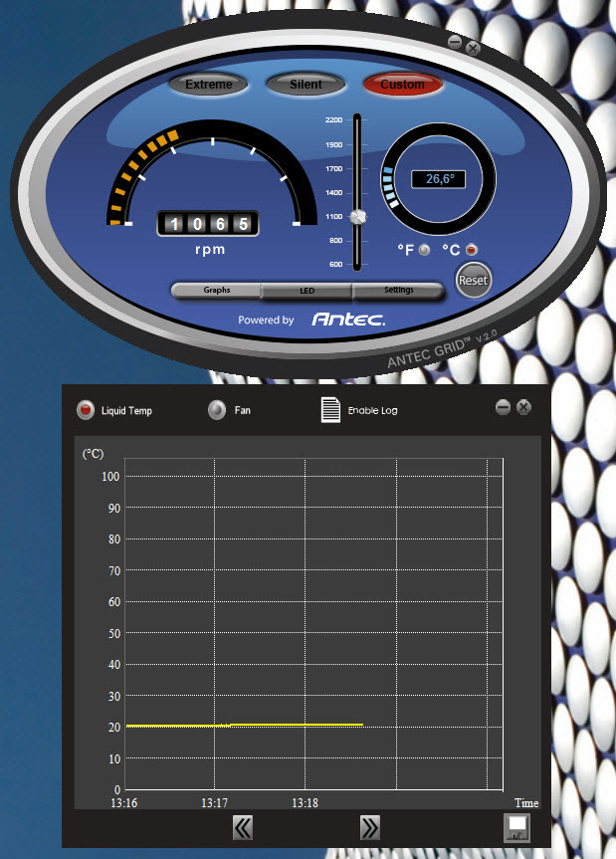
Task: Click the Antec logo
Action: pyautogui.click(x=348, y=320)
